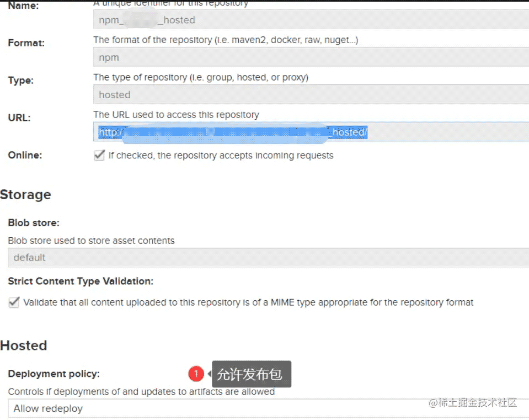Click the 允许发布包 tooltip label
This screenshot has width=529, height=420.
(252, 374)
